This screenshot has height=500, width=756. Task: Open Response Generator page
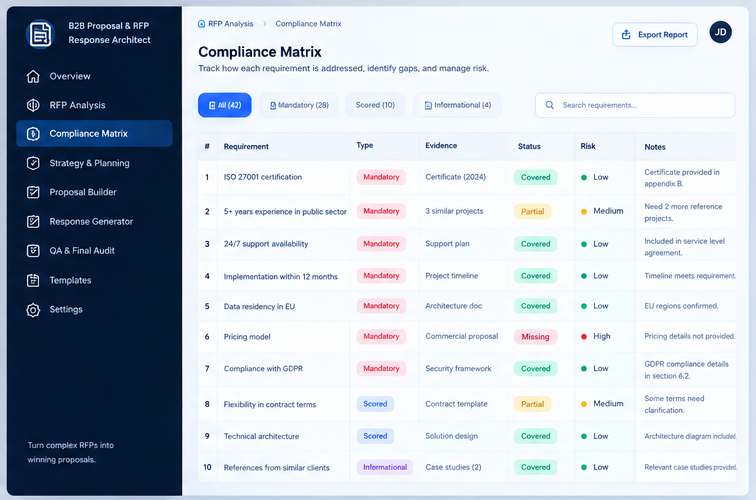point(94,221)
